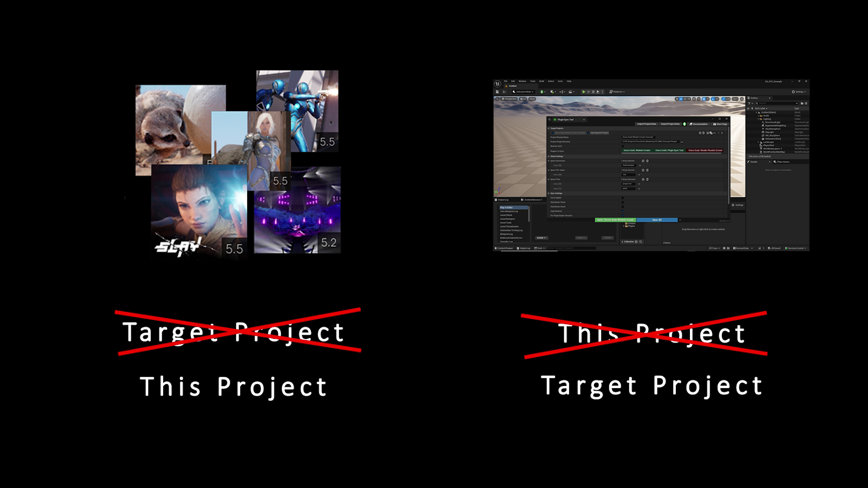Screen dimensions: 868x488
Task: Toggle the Stay Blueprint Project checkbox
Action: coord(588,133)
